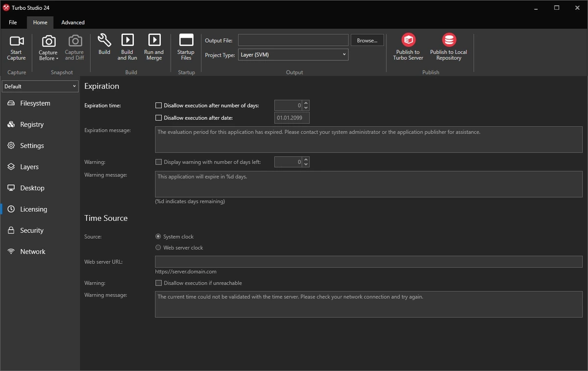This screenshot has width=588, height=371.
Task: Click the expiration date field 01.01.2099
Action: [x=292, y=118]
